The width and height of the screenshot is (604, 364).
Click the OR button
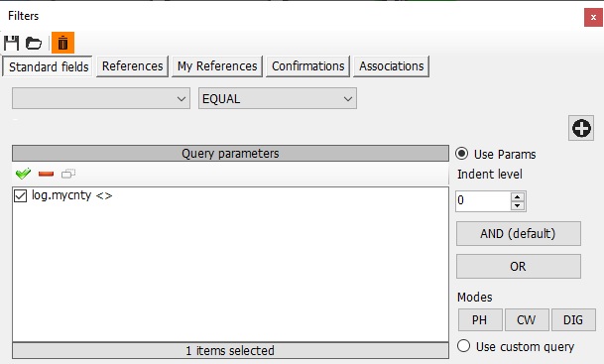[x=519, y=266]
